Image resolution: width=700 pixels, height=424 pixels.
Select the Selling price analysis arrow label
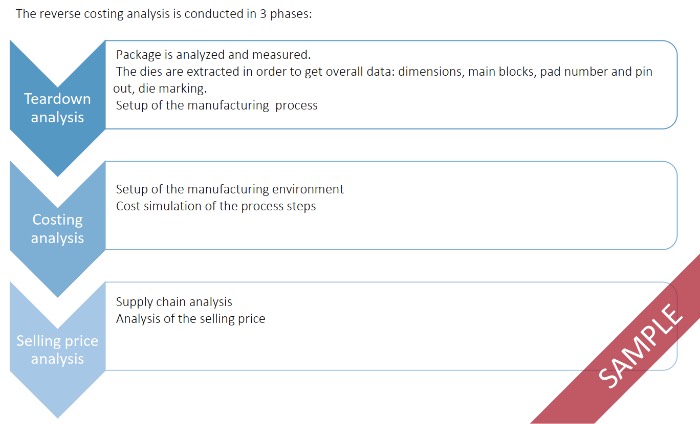pos(57,350)
